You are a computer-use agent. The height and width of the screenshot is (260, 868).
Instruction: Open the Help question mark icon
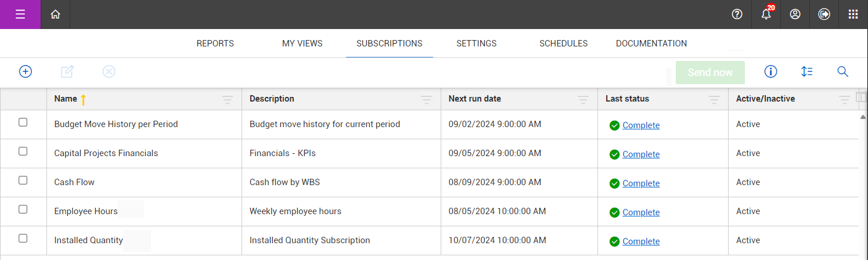[x=737, y=15]
